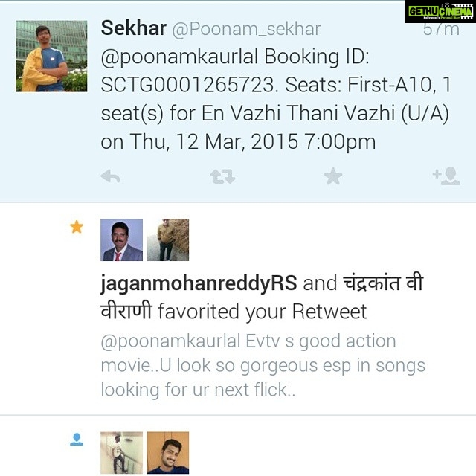This screenshot has height=476, width=476.
Task: Open the 57m timestamp
Action: (441, 30)
